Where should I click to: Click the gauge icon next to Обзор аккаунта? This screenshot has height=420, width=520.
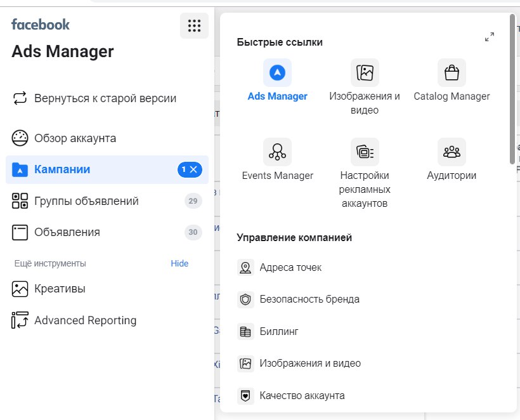[x=20, y=138]
